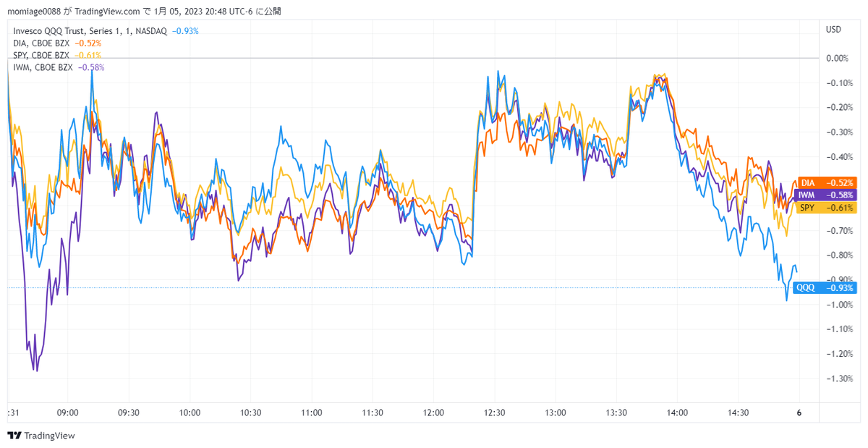Click the 12:30 time axis label
This screenshot has width=868, height=448.
pos(495,413)
